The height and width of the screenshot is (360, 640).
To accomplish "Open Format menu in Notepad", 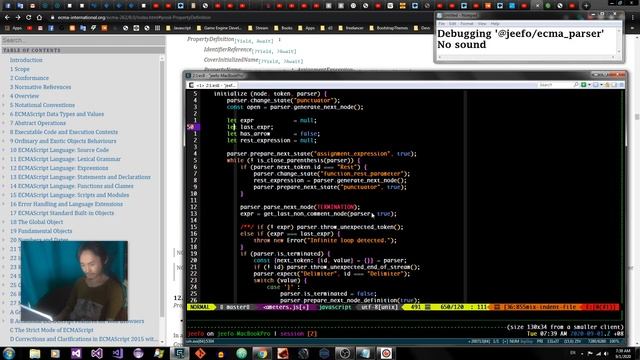I will click(x=467, y=24).
